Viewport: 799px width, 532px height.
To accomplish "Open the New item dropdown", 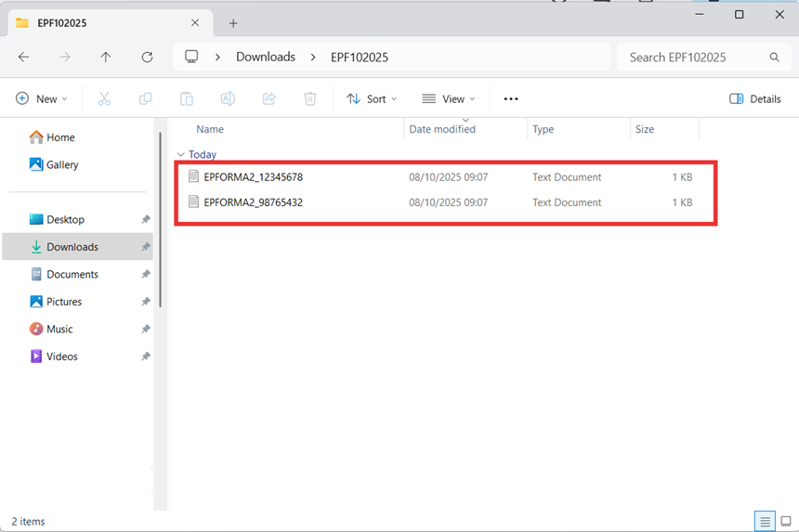I will 43,98.
